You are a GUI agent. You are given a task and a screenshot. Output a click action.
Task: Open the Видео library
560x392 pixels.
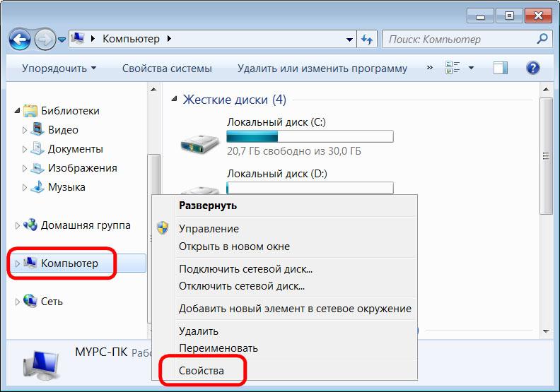(63, 130)
